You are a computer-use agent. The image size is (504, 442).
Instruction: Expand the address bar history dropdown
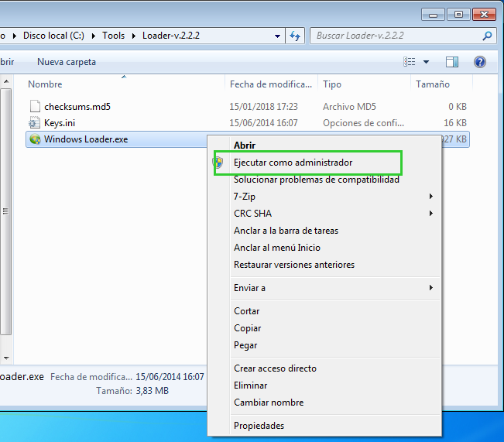click(277, 36)
